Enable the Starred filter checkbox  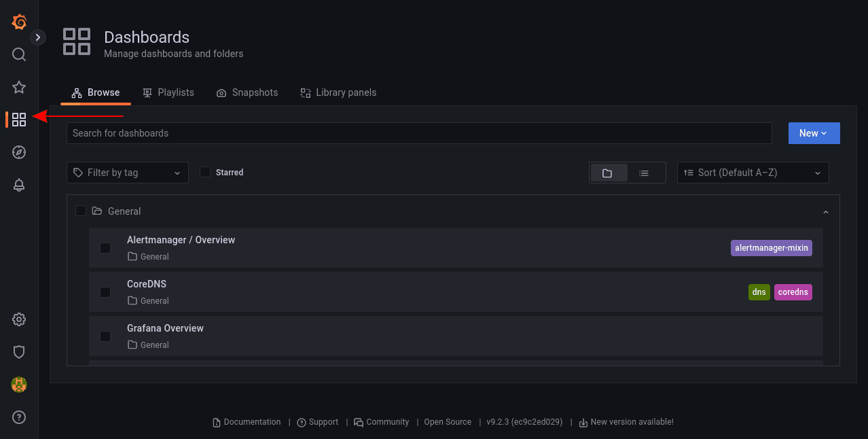pyautogui.click(x=205, y=172)
